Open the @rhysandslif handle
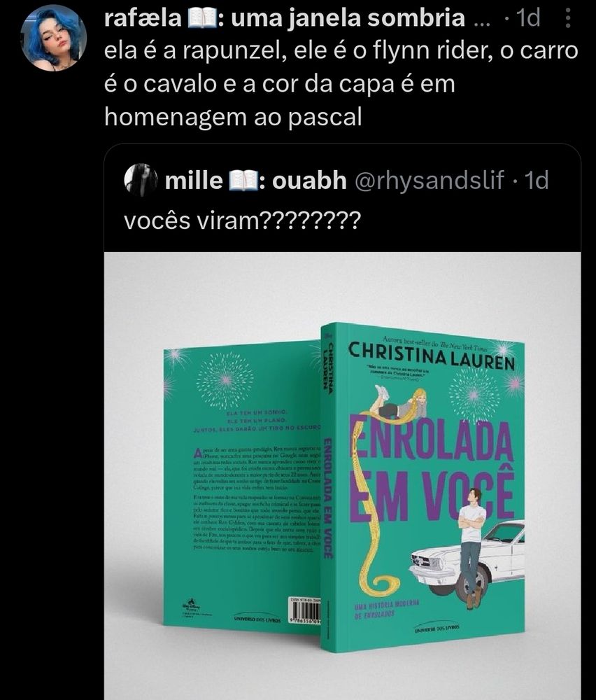Image resolution: width=596 pixels, height=700 pixels. coord(429,181)
